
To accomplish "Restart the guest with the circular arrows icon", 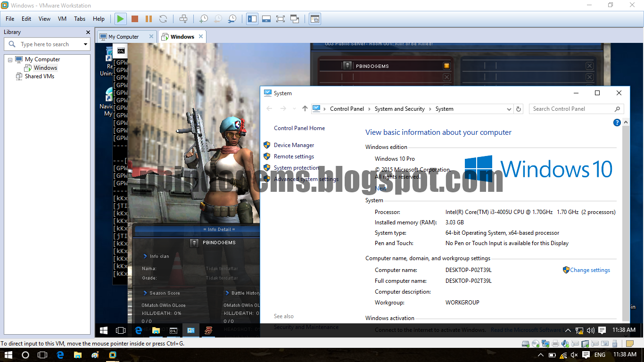I will click(163, 19).
